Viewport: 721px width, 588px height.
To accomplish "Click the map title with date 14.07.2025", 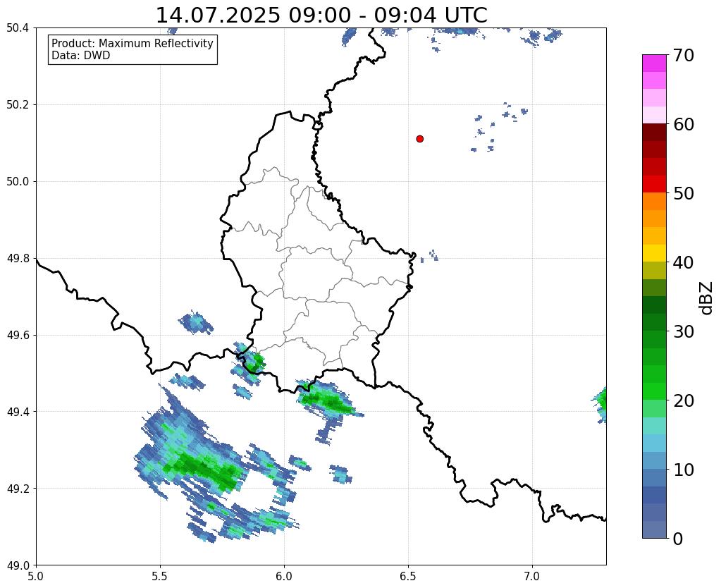I will pyautogui.click(x=321, y=16).
